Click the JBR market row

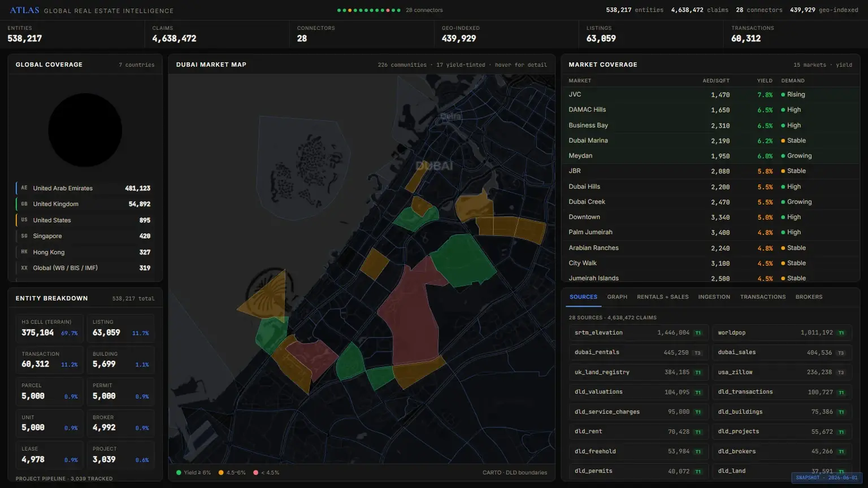click(x=710, y=171)
